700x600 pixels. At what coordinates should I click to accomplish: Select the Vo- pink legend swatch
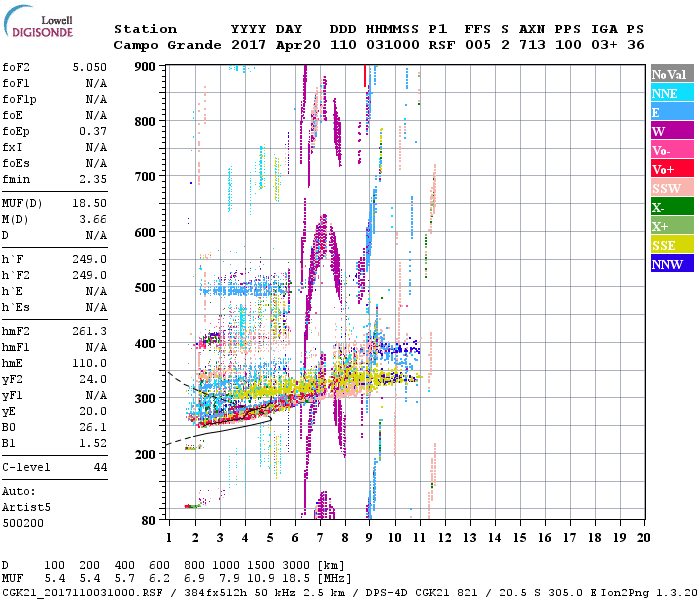pos(672,150)
